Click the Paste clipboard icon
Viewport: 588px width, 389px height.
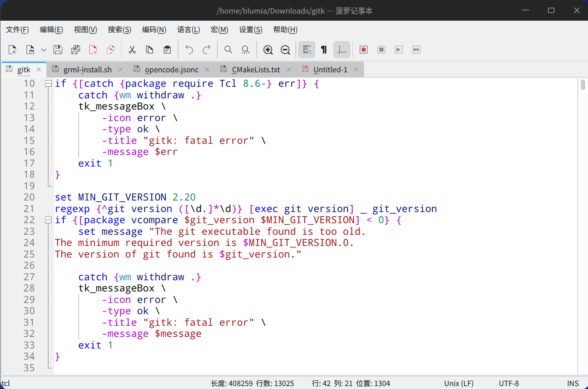click(167, 50)
